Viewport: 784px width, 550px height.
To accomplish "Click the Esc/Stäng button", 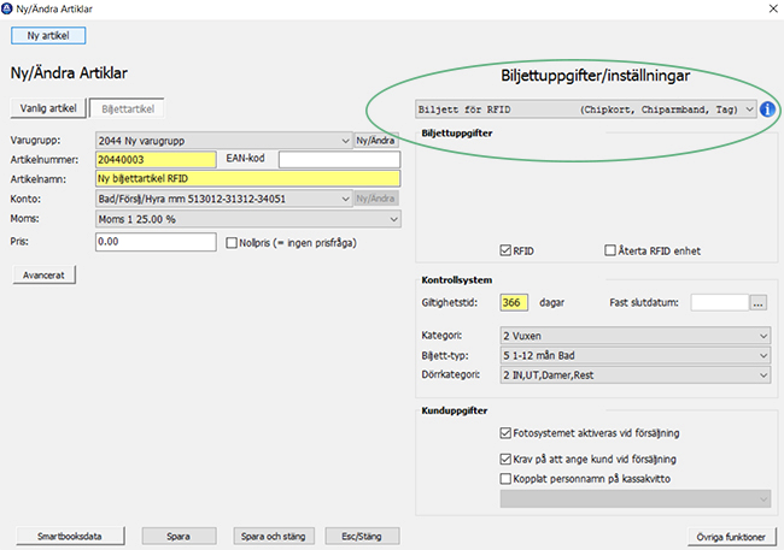I will (x=362, y=536).
